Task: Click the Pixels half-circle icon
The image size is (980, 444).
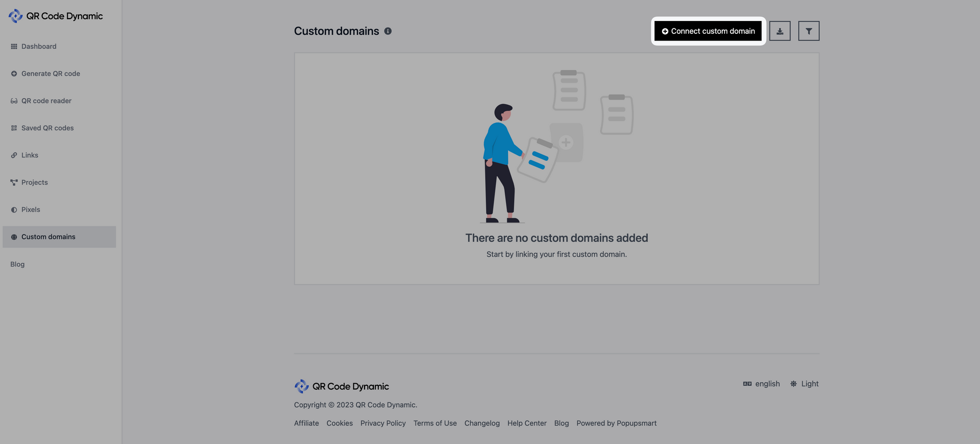Action: (x=14, y=210)
